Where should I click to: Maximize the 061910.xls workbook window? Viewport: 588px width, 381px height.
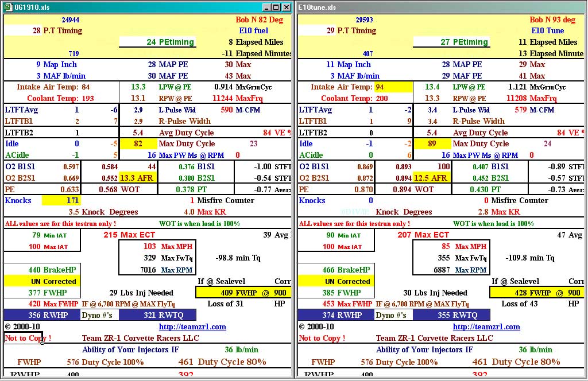click(277, 7)
